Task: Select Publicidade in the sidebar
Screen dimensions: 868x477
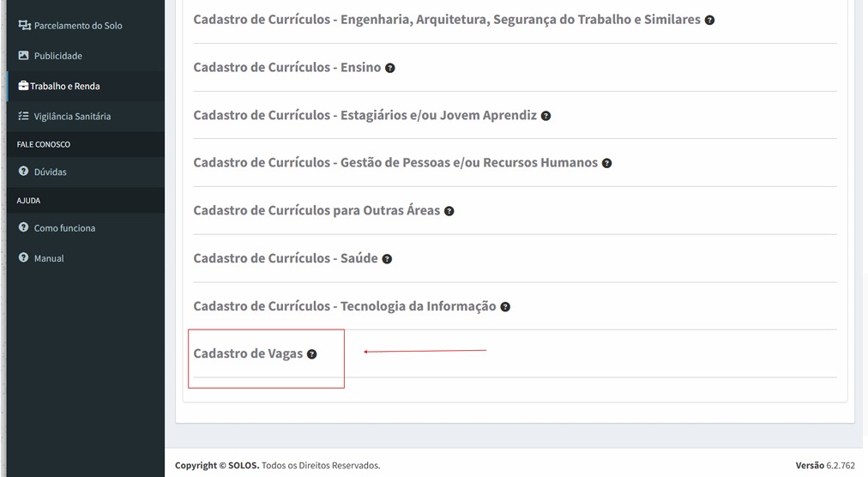Action: [57, 56]
